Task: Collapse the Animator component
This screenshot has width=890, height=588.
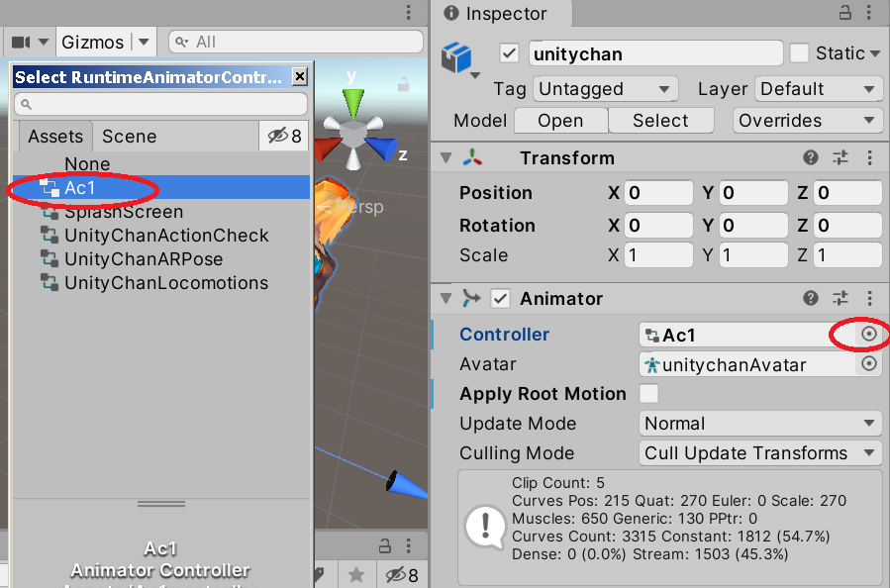Action: tap(446, 299)
